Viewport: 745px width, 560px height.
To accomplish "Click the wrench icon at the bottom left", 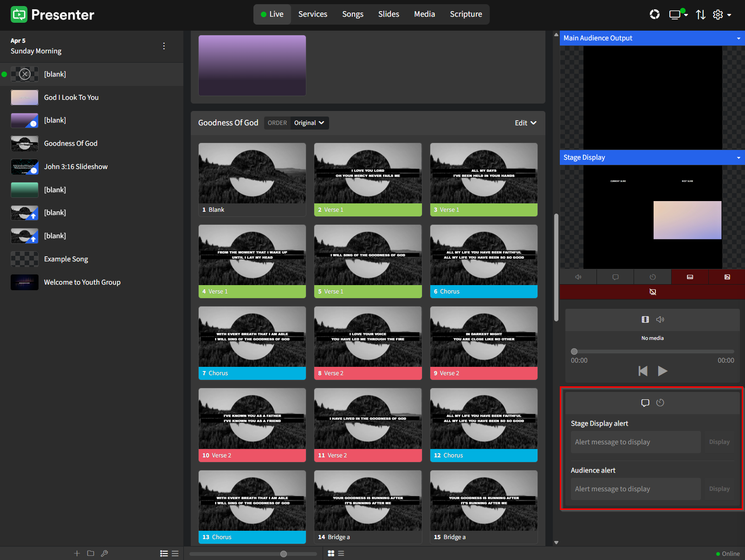I will pyautogui.click(x=104, y=553).
